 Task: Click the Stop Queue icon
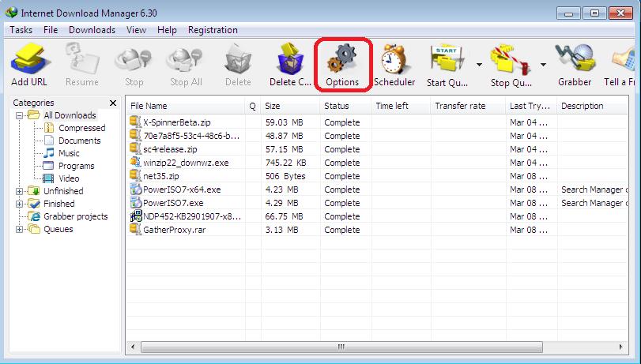tap(511, 61)
